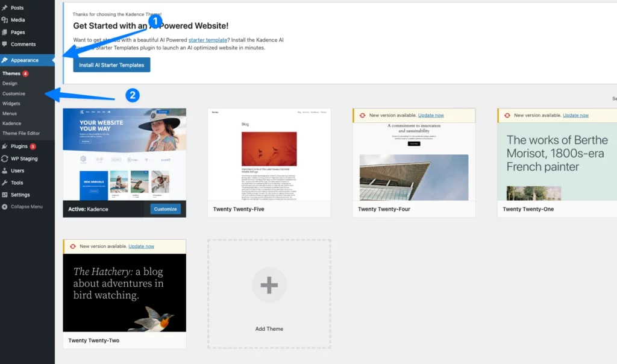Click the Pages icon in sidebar
The height and width of the screenshot is (364, 617).
5,32
